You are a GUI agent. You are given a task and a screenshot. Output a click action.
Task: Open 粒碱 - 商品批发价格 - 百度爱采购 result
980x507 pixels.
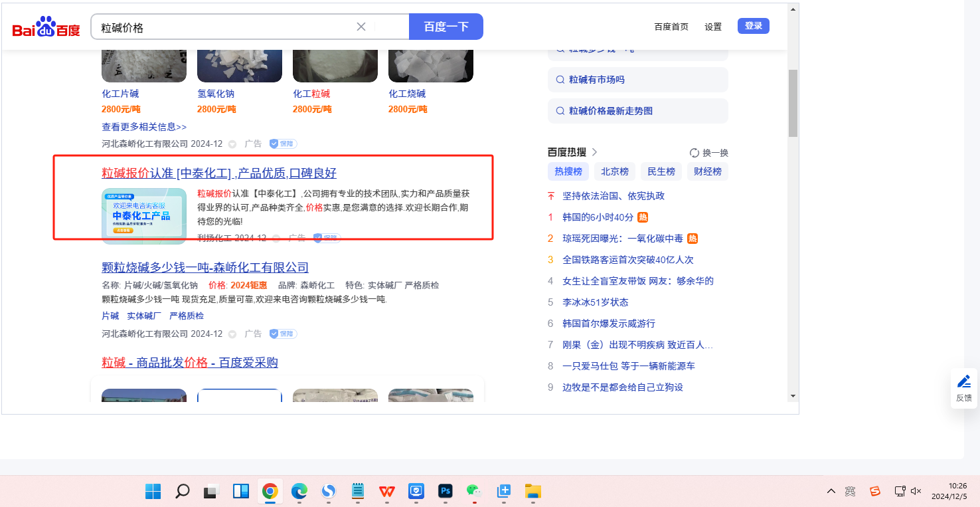[190, 363]
